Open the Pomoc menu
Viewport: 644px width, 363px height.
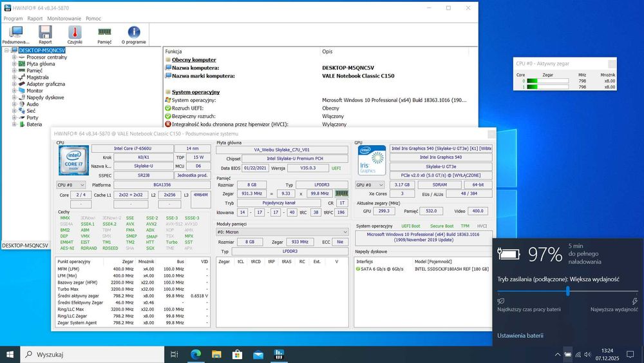93,19
